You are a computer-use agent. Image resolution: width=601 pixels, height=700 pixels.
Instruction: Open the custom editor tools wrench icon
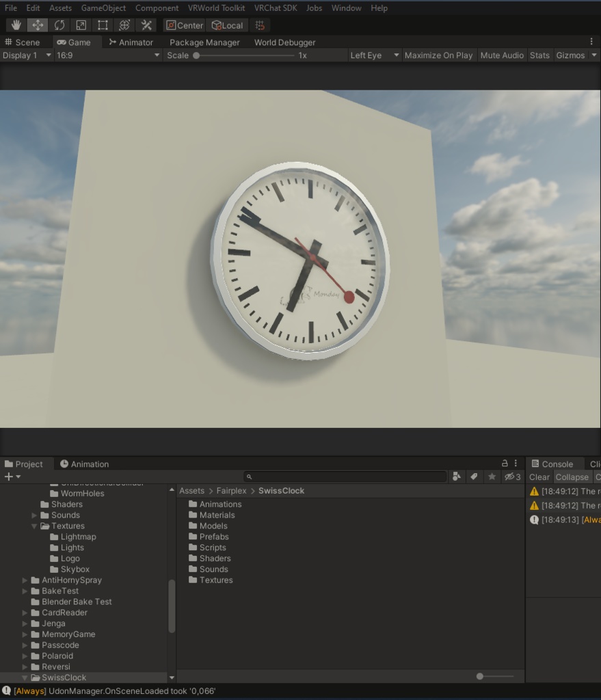tap(146, 25)
